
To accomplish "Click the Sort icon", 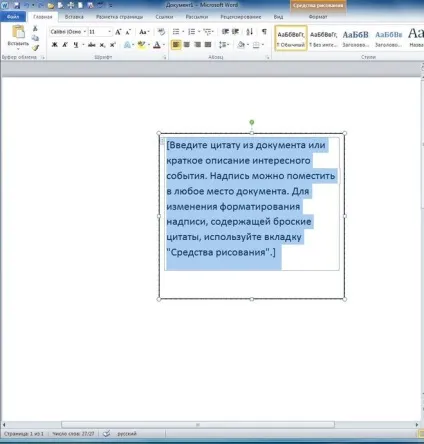I will pos(250,32).
